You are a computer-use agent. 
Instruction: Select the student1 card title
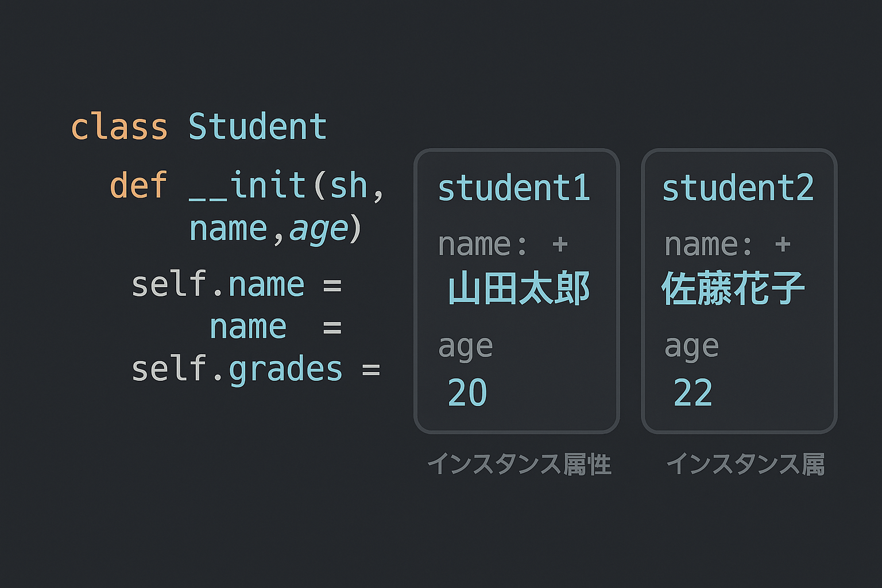tap(514, 188)
